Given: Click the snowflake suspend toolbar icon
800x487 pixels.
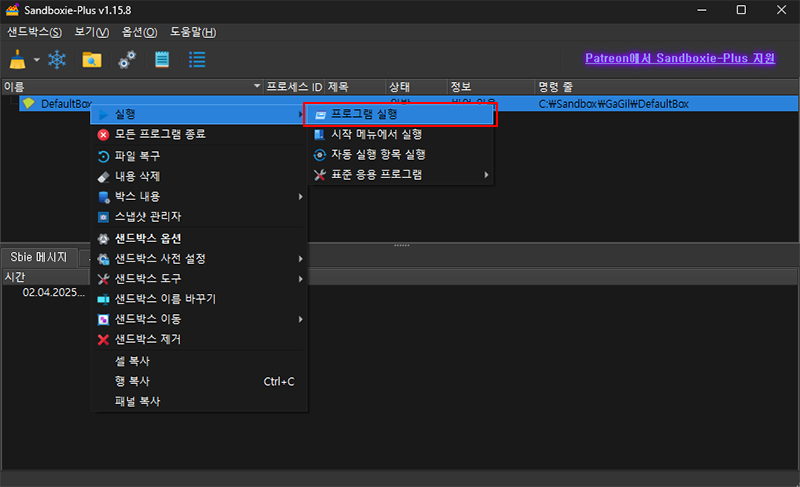Looking at the screenshot, I should [57, 60].
